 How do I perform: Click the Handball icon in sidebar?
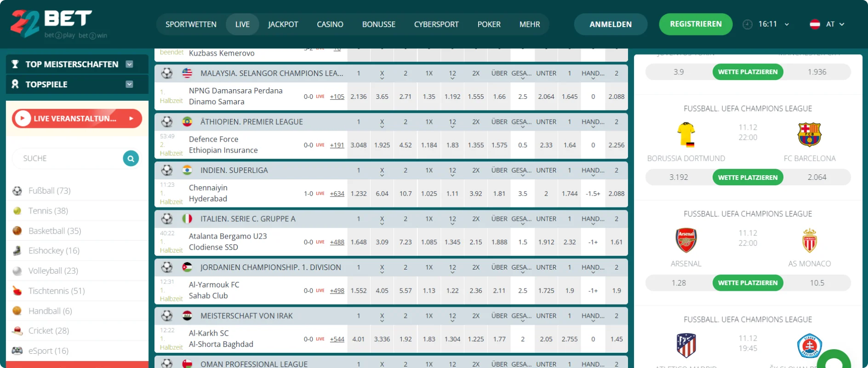tap(17, 311)
